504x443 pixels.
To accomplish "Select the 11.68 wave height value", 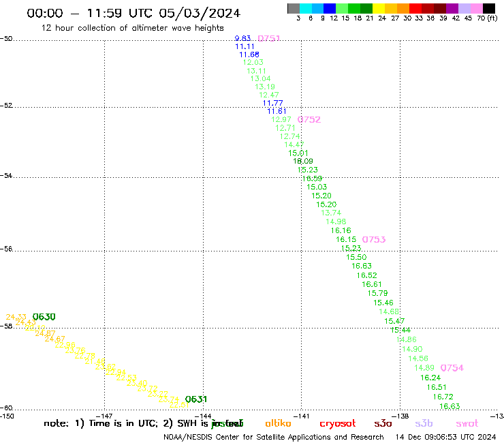I will (249, 55).
